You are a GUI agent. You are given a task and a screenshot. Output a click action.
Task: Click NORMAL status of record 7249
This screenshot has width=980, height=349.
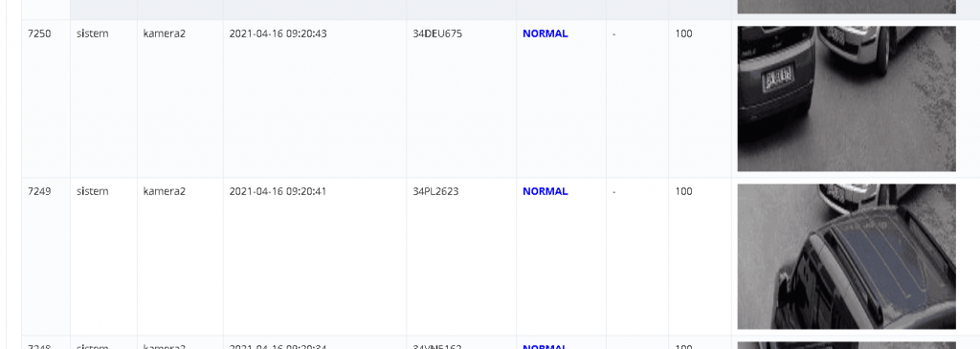[x=545, y=191]
